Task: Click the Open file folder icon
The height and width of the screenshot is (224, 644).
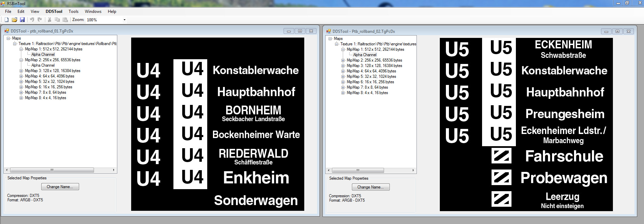Action: [x=14, y=20]
